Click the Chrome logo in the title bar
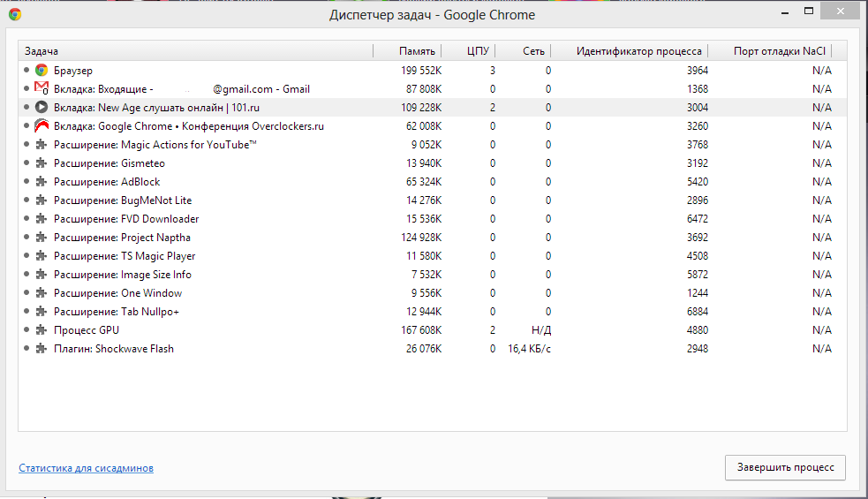868x499 pixels. (15, 14)
